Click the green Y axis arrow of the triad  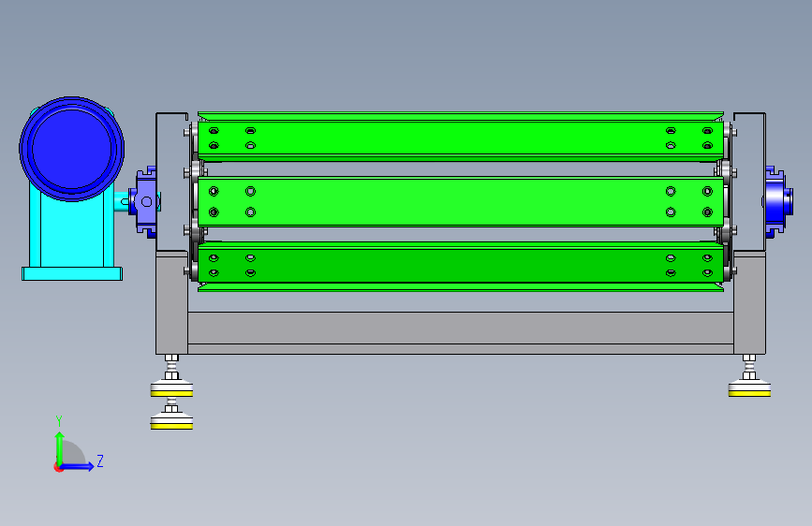(60, 448)
